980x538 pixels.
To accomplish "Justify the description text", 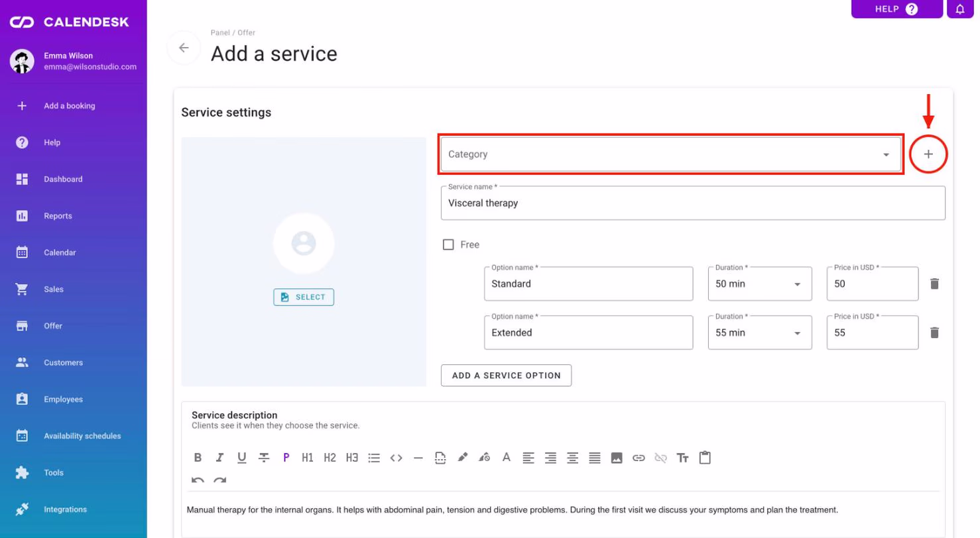I will [x=595, y=457].
